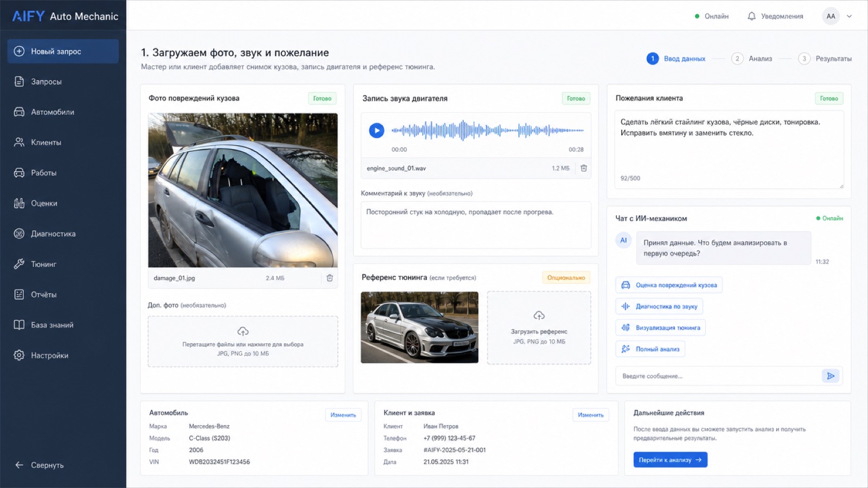Open Настройки gear icon
The image size is (868, 488).
(19, 355)
